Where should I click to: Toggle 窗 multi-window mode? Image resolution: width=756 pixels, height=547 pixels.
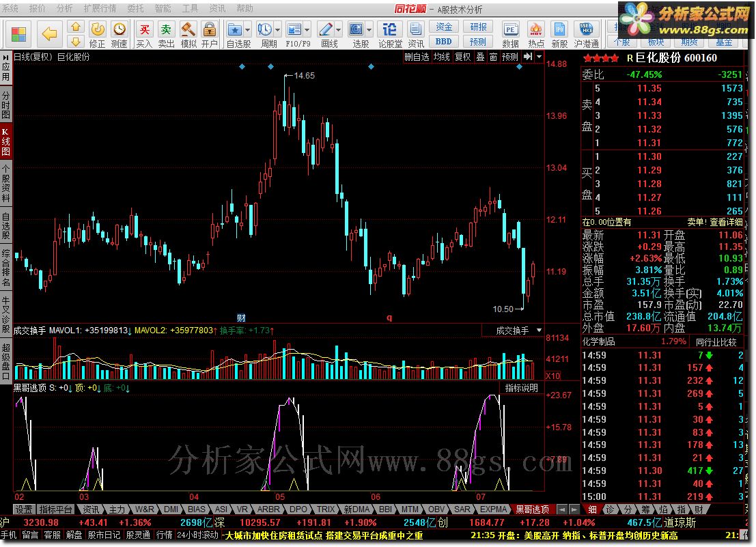tap(493, 57)
